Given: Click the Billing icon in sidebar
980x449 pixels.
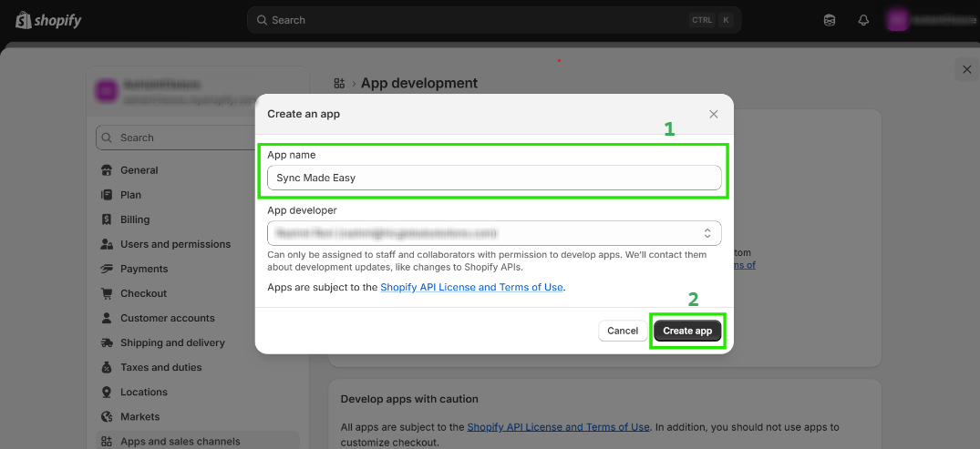Looking at the screenshot, I should (x=107, y=219).
